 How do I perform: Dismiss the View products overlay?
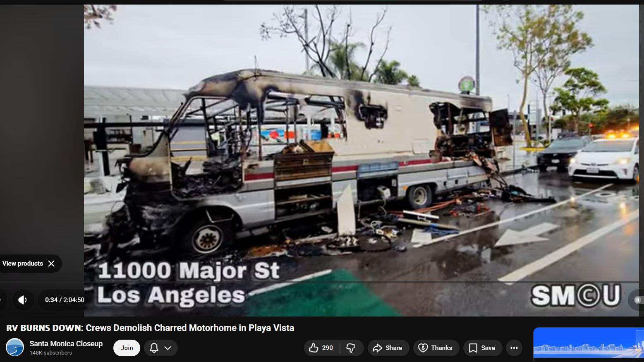(51, 264)
